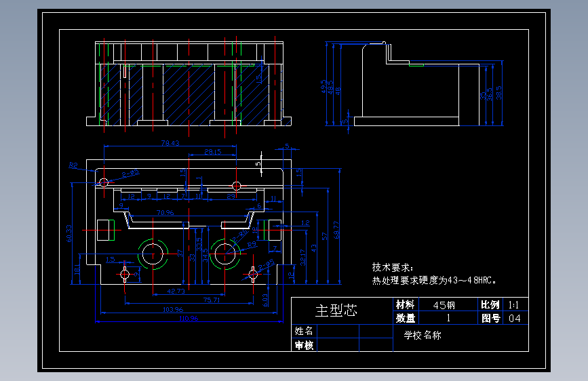Click the 材料 label in title block

405,304
